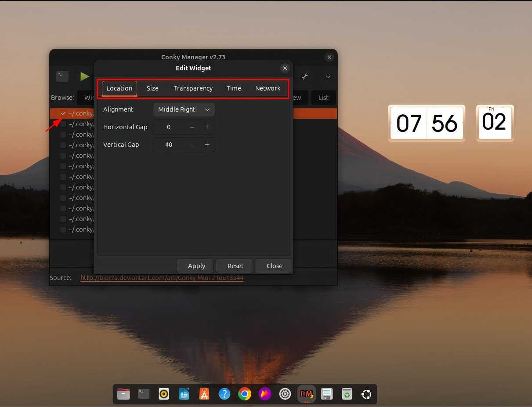
Task: Check the second conky widget checkbox
Action: (63, 124)
